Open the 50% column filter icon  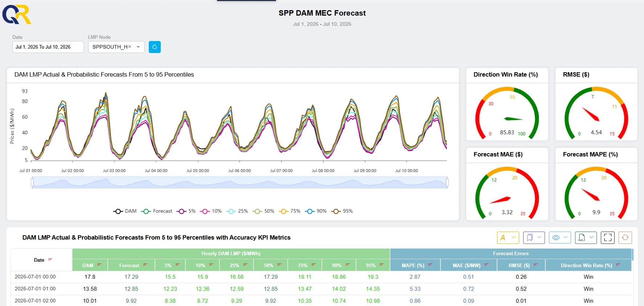coord(279,265)
